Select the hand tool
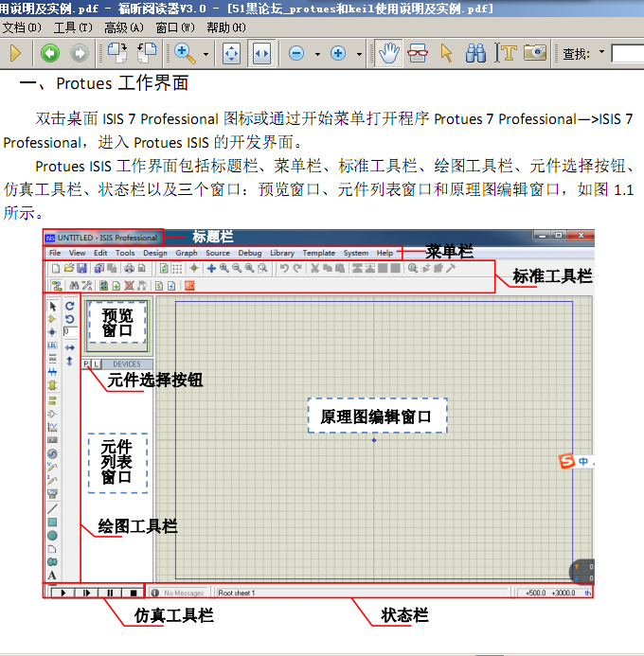The image size is (644, 656). click(x=388, y=53)
